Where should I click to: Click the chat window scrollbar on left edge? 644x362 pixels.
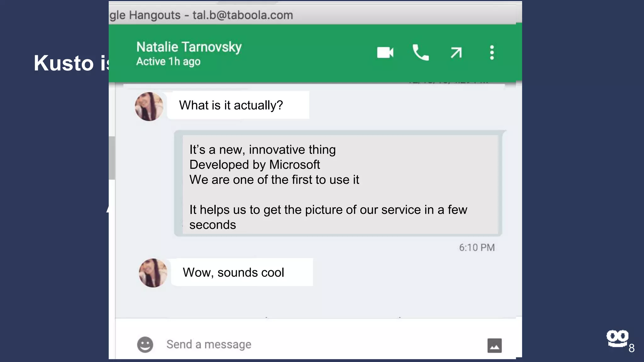click(112, 158)
